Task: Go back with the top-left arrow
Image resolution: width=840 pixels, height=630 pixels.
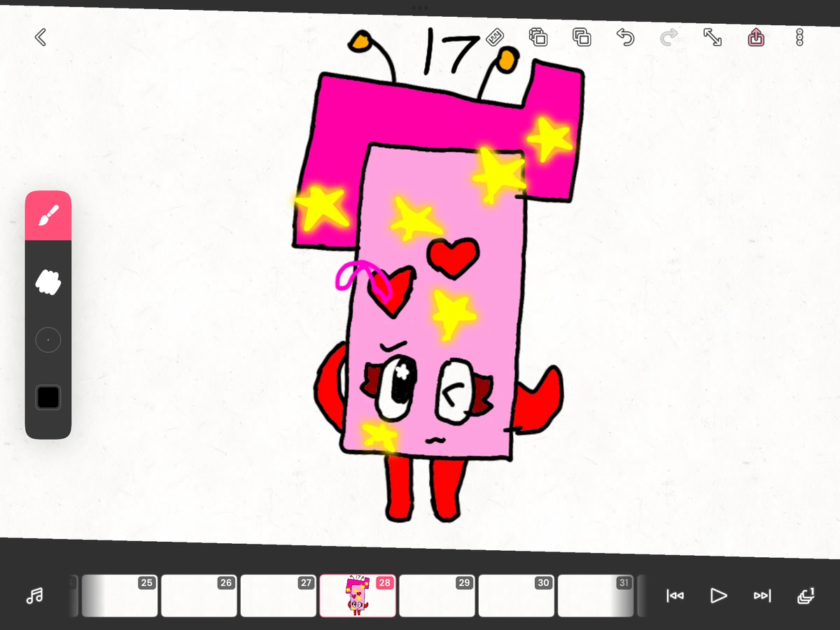Action: 40,37
